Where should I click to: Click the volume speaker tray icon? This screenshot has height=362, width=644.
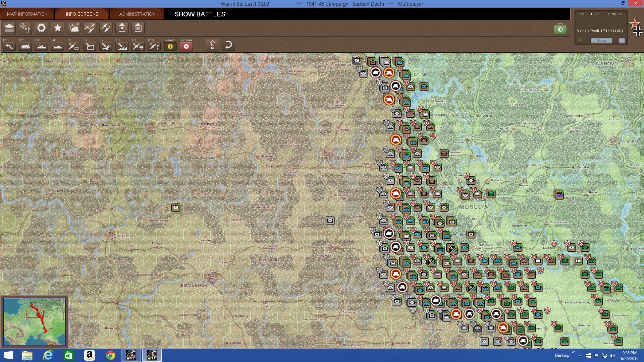612,355
